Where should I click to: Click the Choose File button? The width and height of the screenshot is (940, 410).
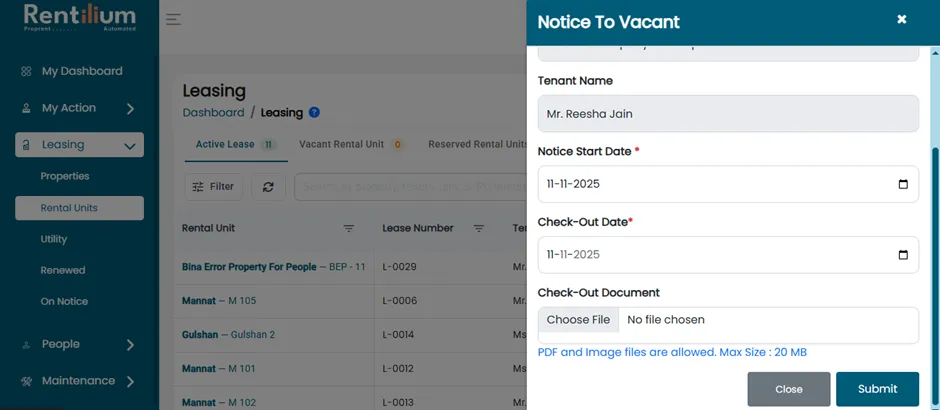[x=578, y=320]
